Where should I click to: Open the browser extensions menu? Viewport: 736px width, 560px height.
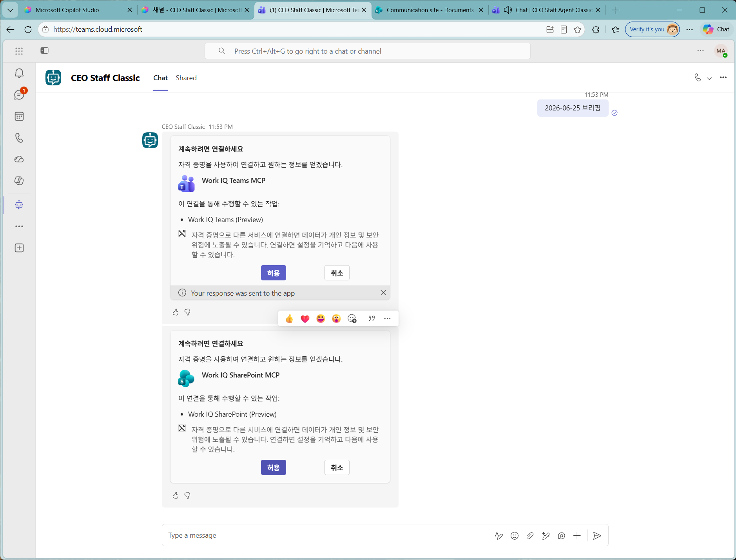(x=596, y=29)
